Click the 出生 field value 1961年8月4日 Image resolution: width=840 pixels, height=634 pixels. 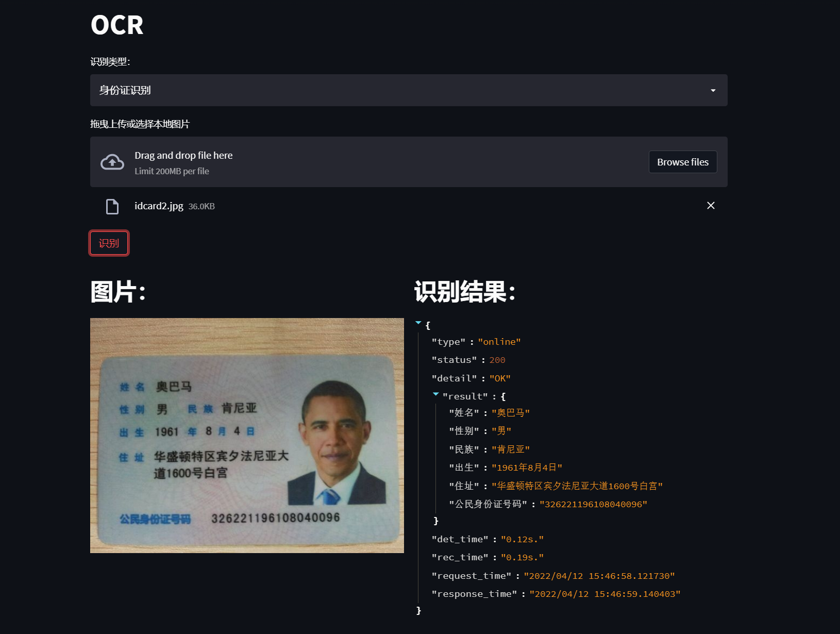point(527,467)
